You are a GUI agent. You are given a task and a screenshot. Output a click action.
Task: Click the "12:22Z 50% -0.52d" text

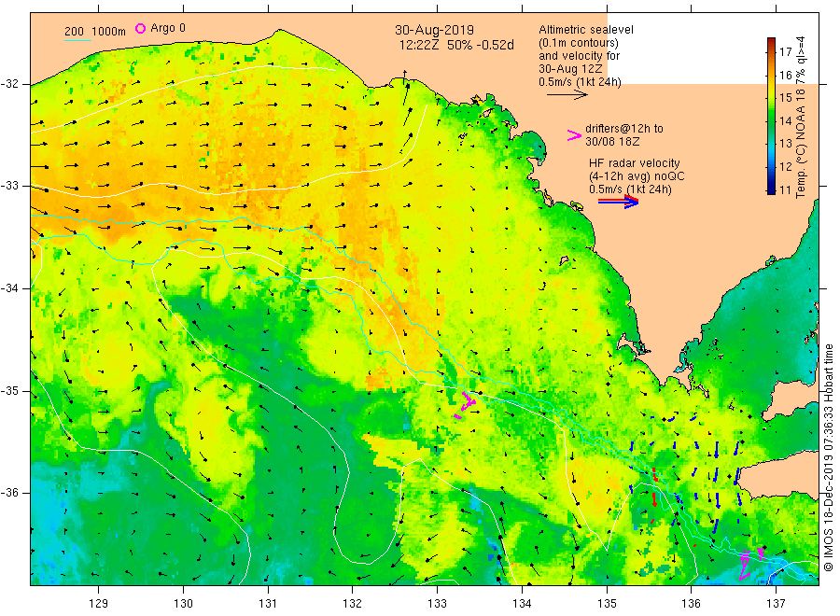[456, 46]
